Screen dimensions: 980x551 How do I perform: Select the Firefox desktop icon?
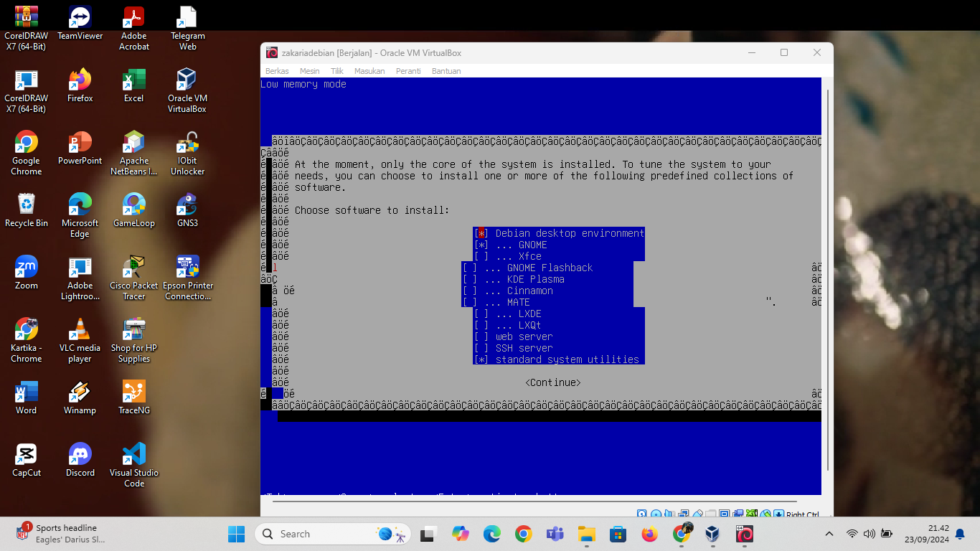[80, 86]
